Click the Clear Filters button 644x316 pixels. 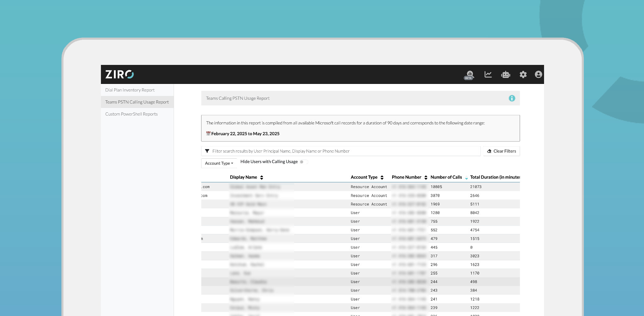pos(501,151)
